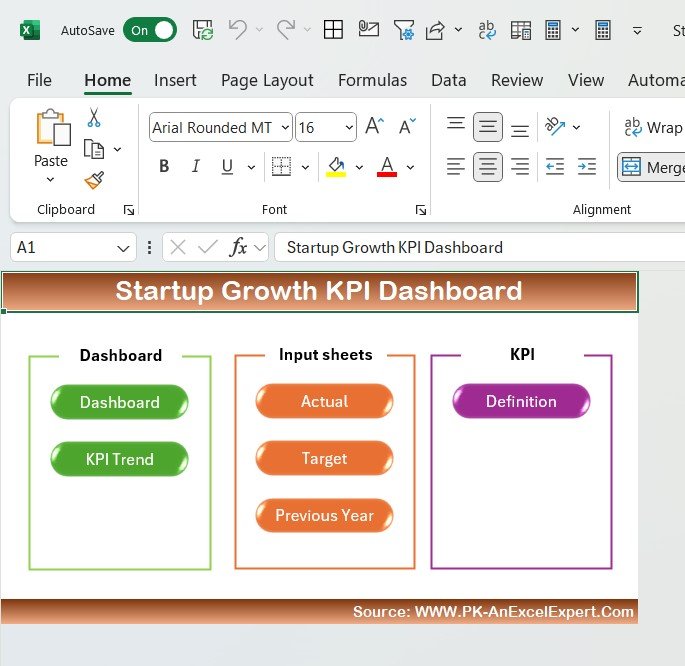Open the File tab
This screenshot has height=666, width=685.
(39, 80)
